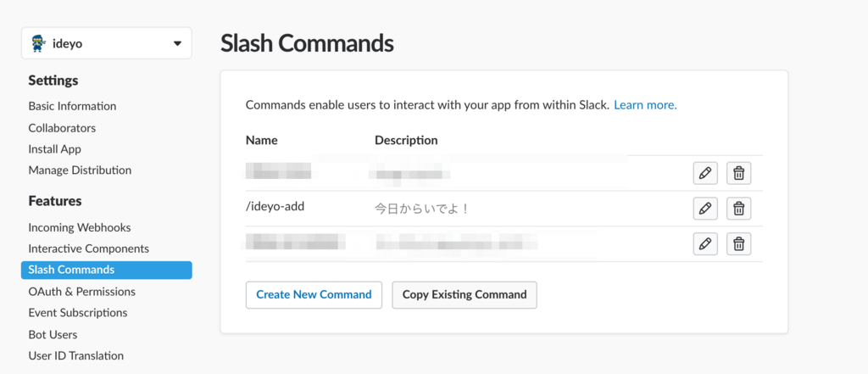Viewport: 868px width, 374px height.
Task: Click the Settings section heading
Action: pos(53,81)
